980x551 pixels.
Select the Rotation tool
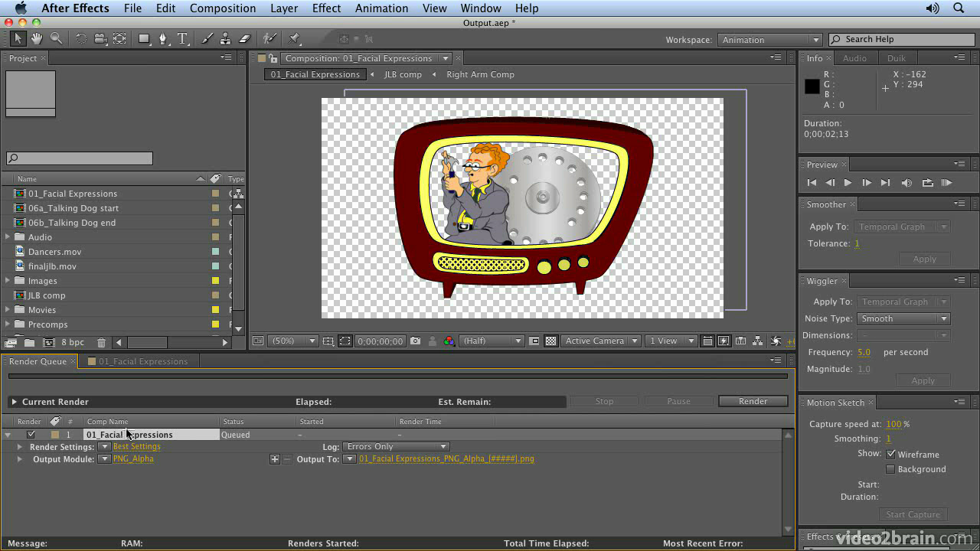81,38
